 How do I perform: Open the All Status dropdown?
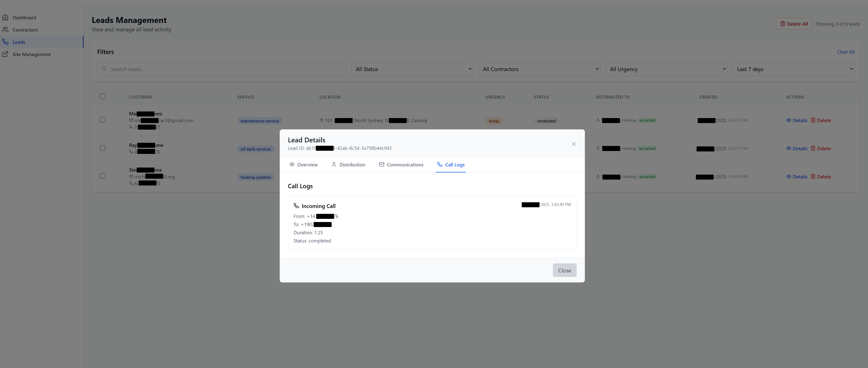pos(412,69)
